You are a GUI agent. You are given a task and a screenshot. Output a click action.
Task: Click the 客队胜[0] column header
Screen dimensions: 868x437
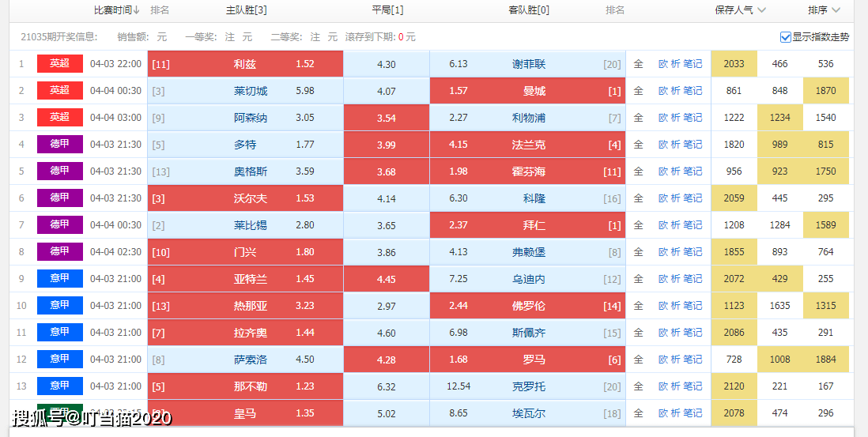click(529, 10)
